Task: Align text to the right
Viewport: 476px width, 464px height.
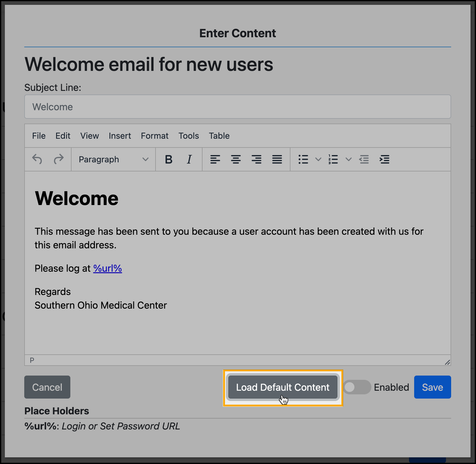Action: click(x=256, y=159)
